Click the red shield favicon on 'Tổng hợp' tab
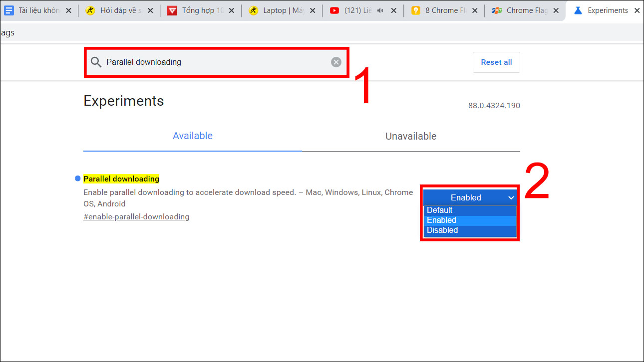The image size is (644, 362). [x=172, y=10]
